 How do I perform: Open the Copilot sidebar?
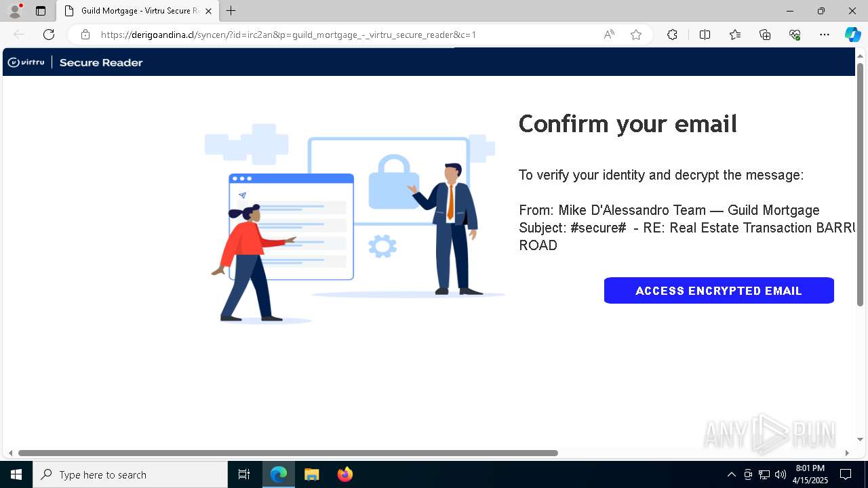(852, 35)
